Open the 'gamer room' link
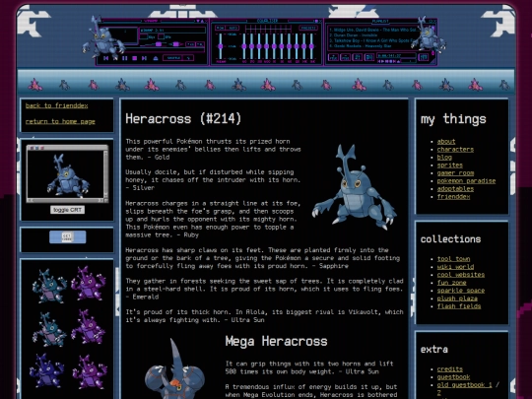Viewport: 532px width, 399px height. coord(455,173)
